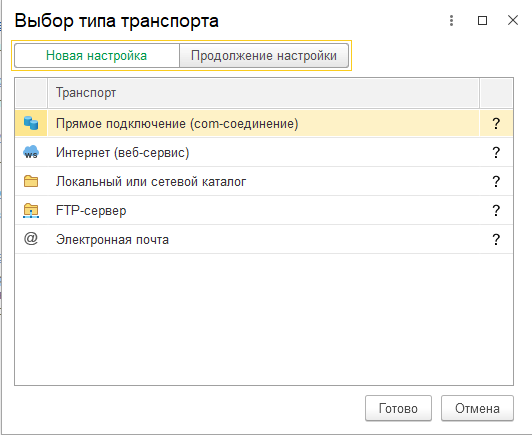Click the @ icon for email transport
Screen dimensions: 532x435
coord(31,239)
